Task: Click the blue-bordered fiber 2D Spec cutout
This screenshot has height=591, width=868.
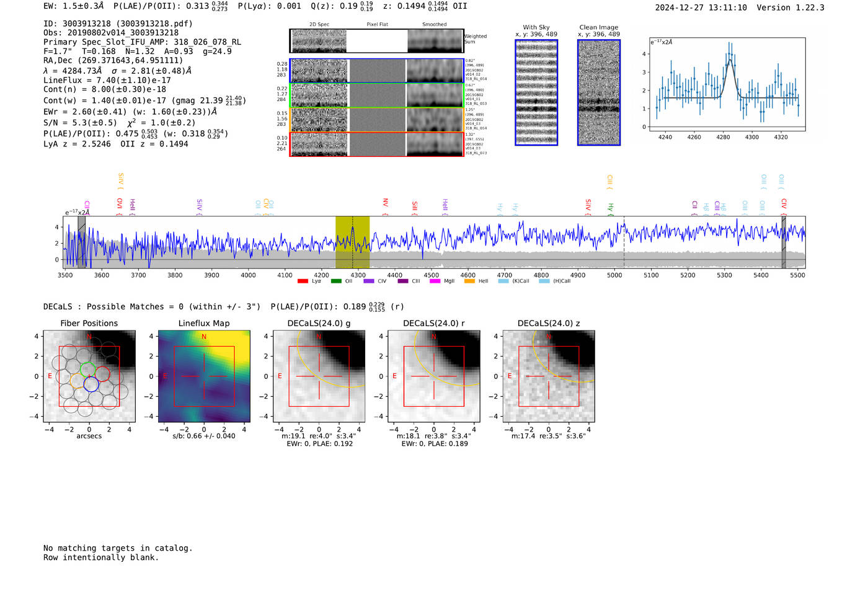Action: [x=319, y=71]
